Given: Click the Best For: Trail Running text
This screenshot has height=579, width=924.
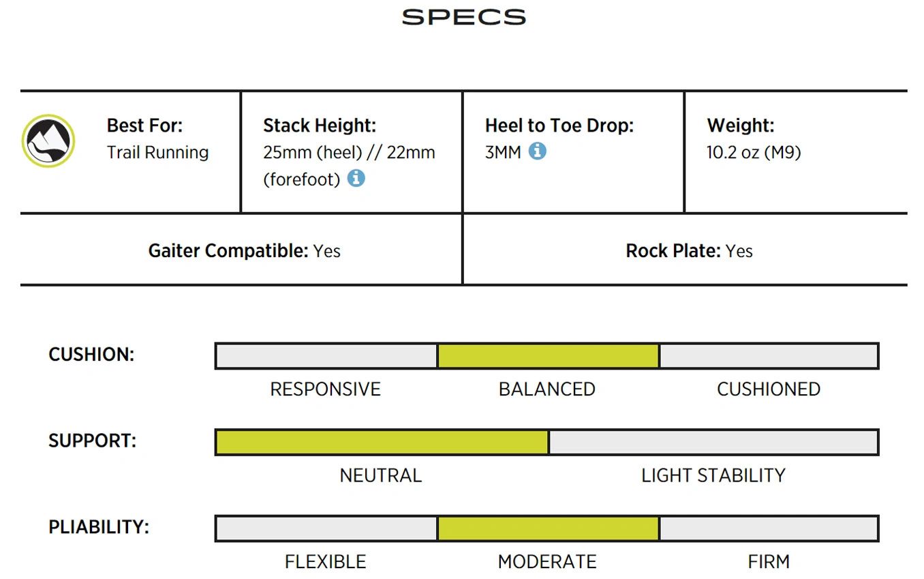Looking at the screenshot, I should [157, 139].
